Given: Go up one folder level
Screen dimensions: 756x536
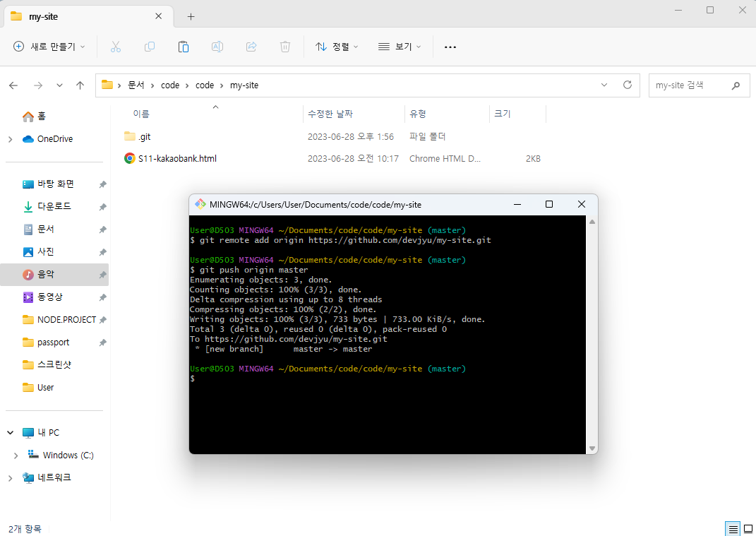Looking at the screenshot, I should tap(80, 85).
